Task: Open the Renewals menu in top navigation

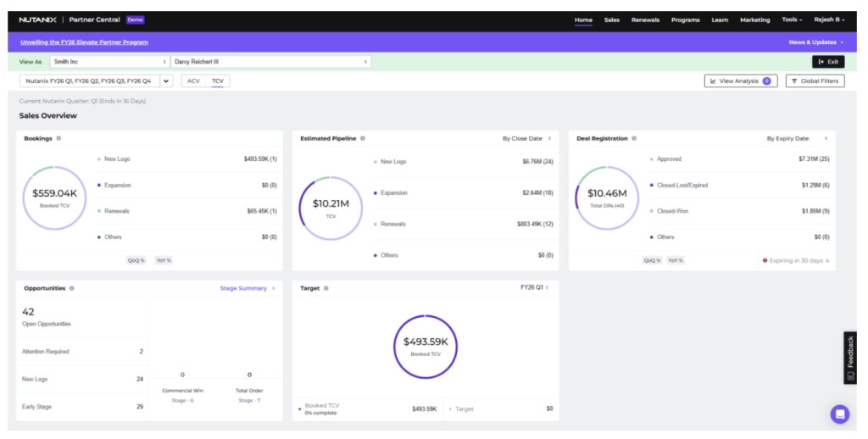Action: click(645, 19)
